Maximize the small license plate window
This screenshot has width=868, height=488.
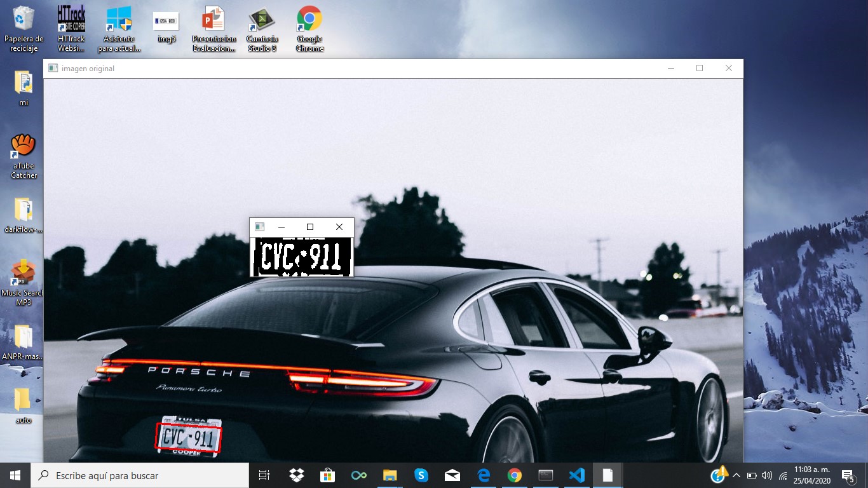[x=310, y=227]
